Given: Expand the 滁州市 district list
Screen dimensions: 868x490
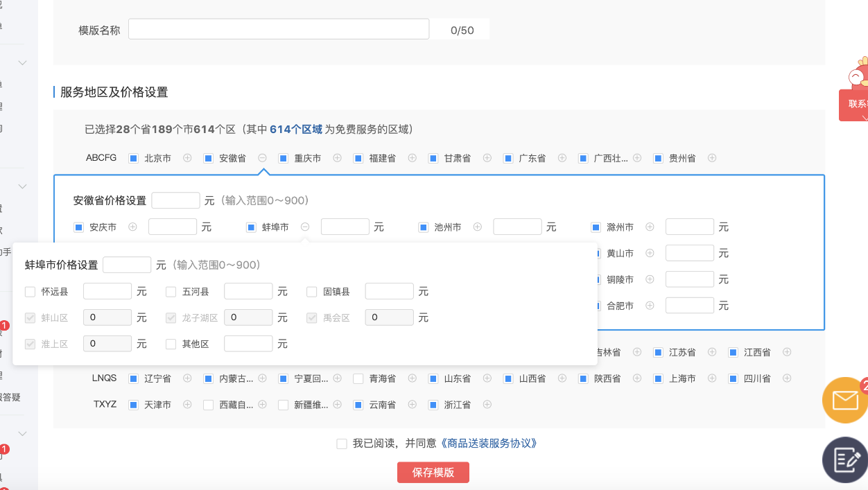Looking at the screenshot, I should (x=650, y=227).
